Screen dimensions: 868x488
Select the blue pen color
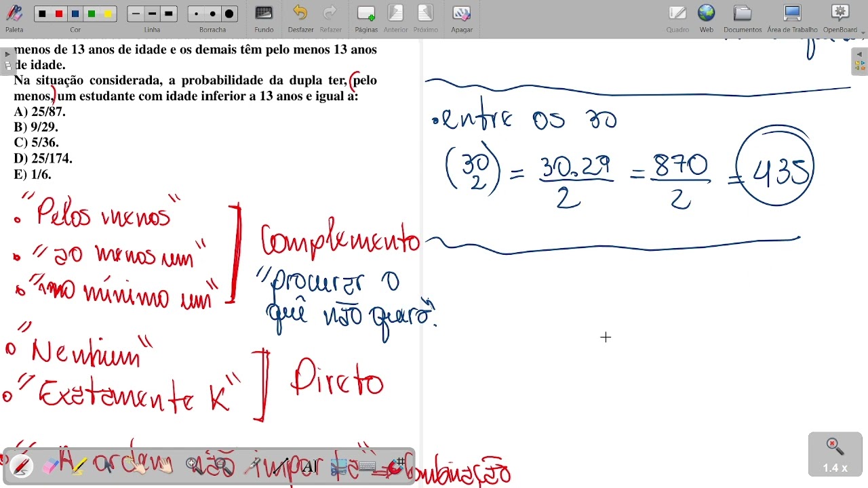point(75,14)
